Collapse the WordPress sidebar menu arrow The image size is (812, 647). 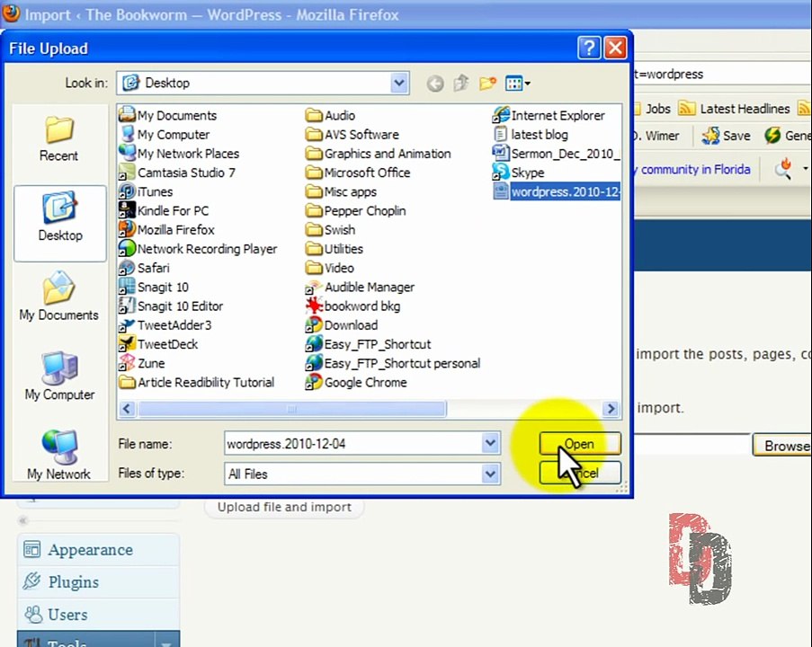coord(23,520)
